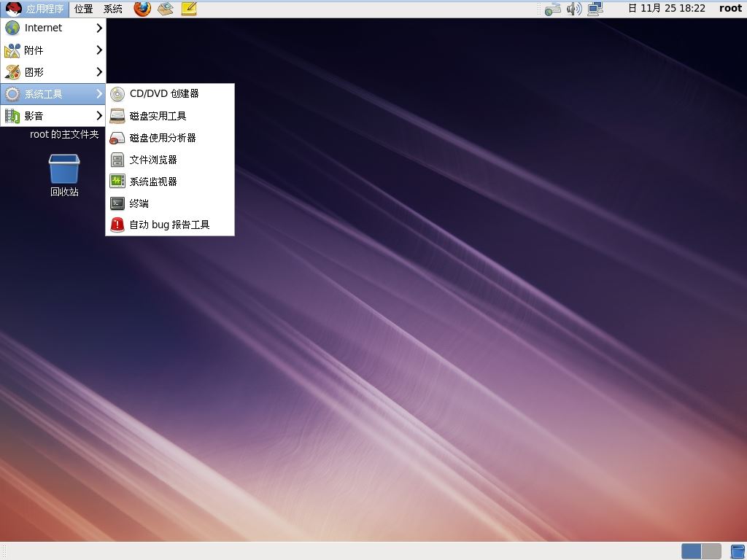Expand the Internet submenu arrow
The width and height of the screenshot is (747, 560).
[99, 28]
